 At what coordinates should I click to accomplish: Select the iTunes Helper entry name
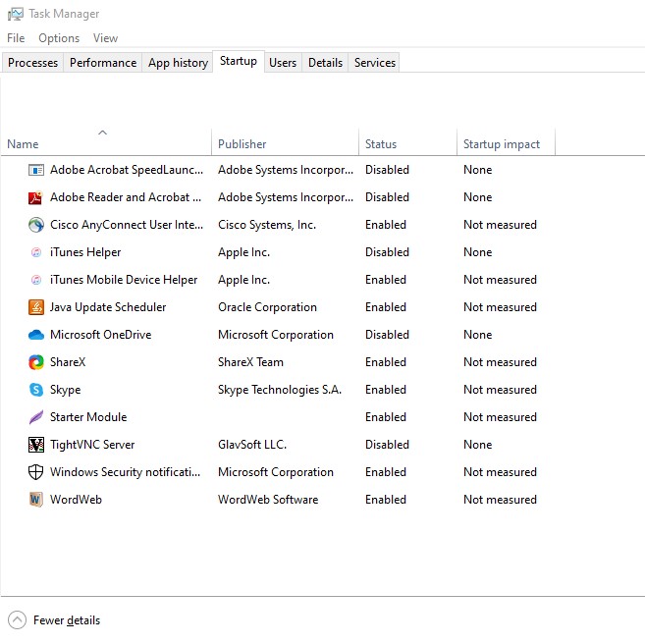point(85,252)
